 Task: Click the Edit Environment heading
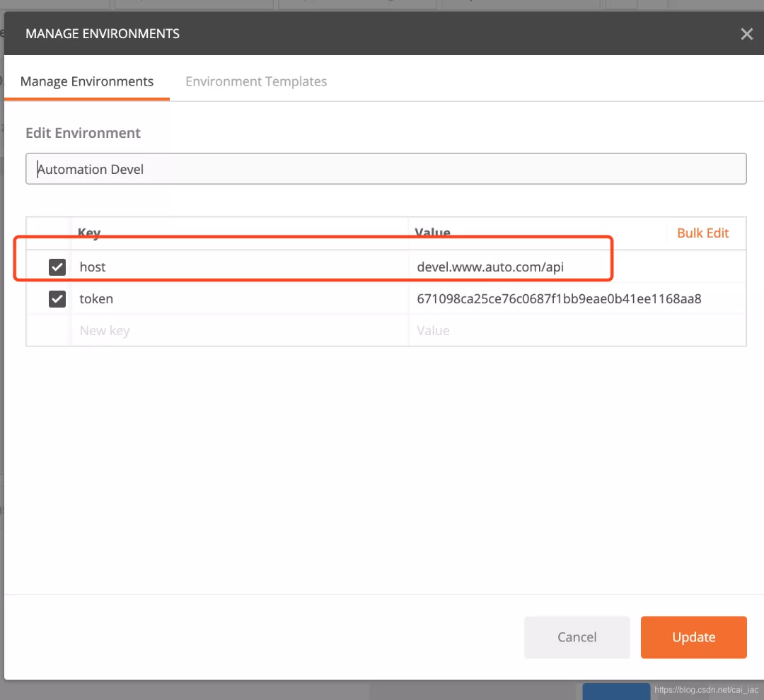tap(83, 133)
